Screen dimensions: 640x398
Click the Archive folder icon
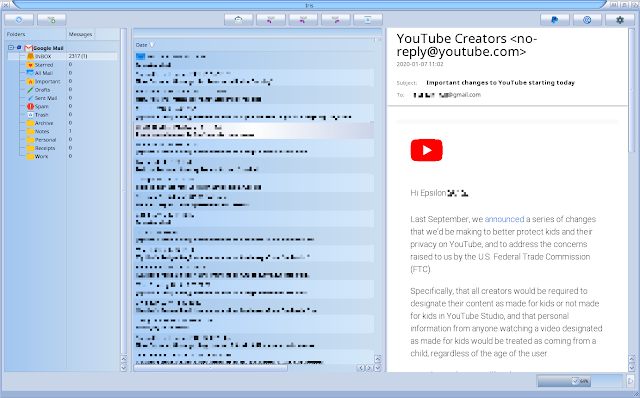click(30, 123)
